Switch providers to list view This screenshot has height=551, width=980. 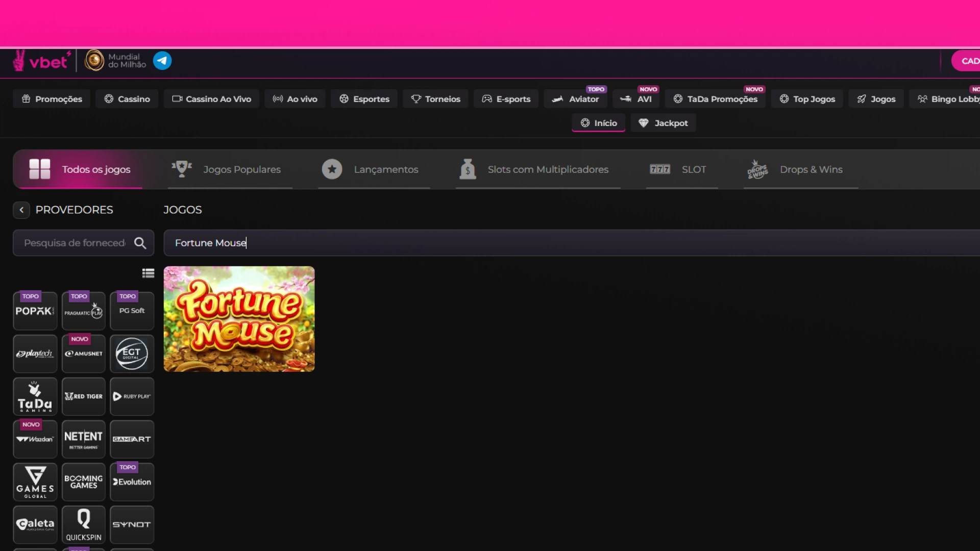click(148, 273)
